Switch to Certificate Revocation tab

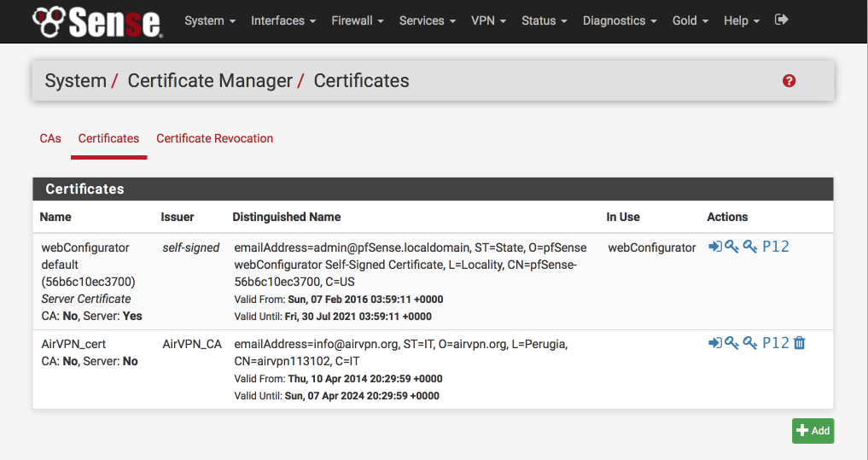pyautogui.click(x=215, y=138)
